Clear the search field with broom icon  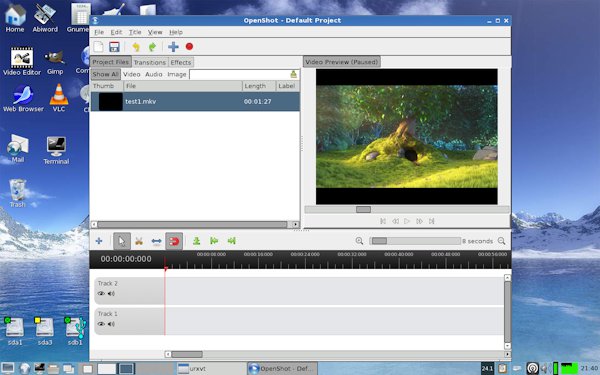(x=293, y=74)
